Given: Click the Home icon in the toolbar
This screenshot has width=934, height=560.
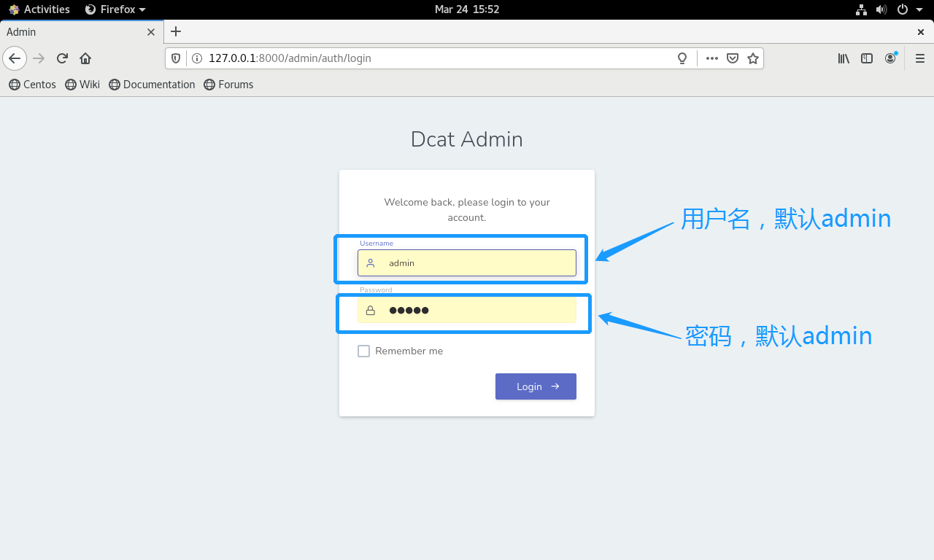Looking at the screenshot, I should tap(85, 58).
